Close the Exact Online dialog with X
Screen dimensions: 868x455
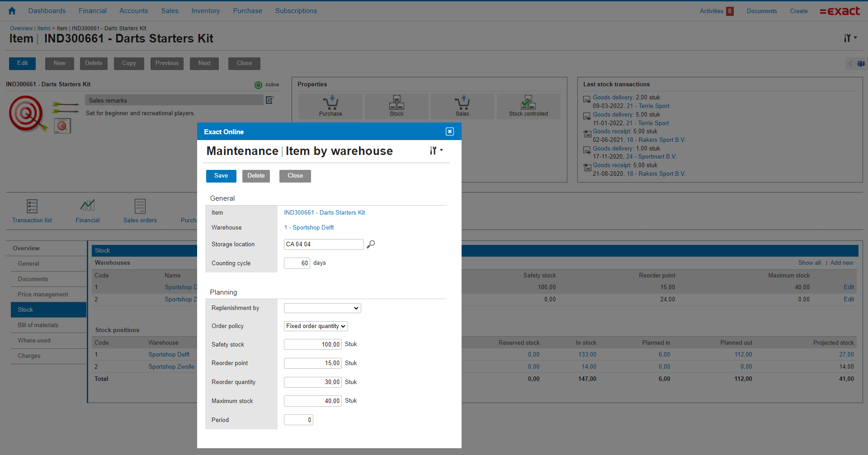[x=449, y=131]
